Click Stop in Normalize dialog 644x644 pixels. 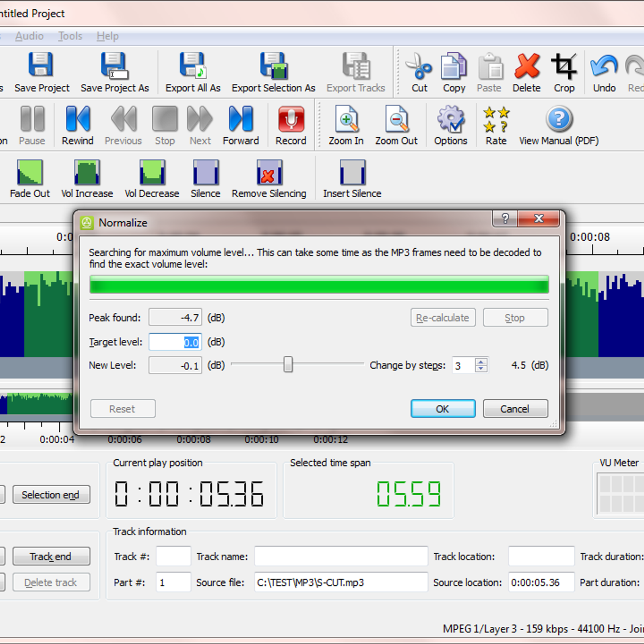tap(515, 318)
